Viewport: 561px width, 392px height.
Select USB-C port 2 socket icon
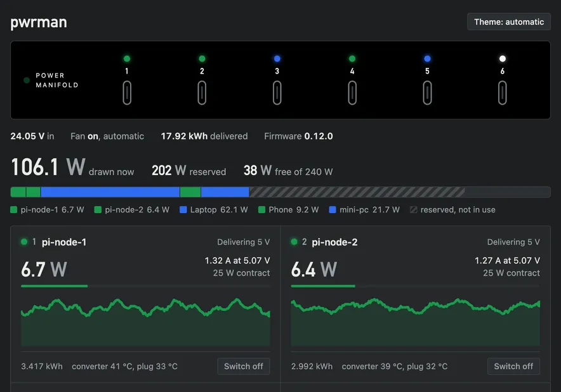(x=202, y=93)
